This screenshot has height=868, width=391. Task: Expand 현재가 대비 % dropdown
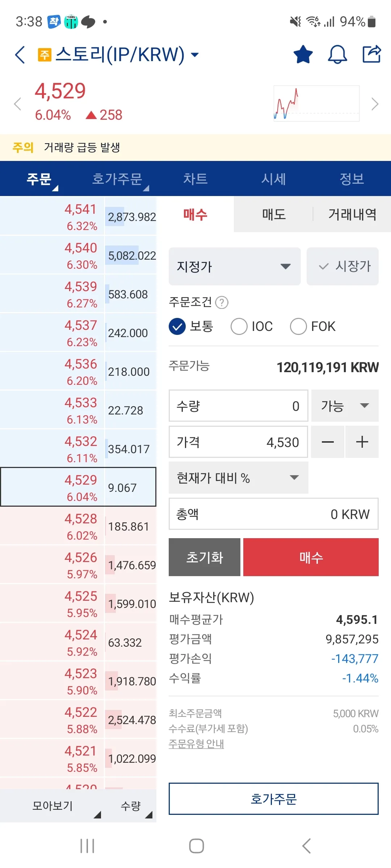(238, 478)
